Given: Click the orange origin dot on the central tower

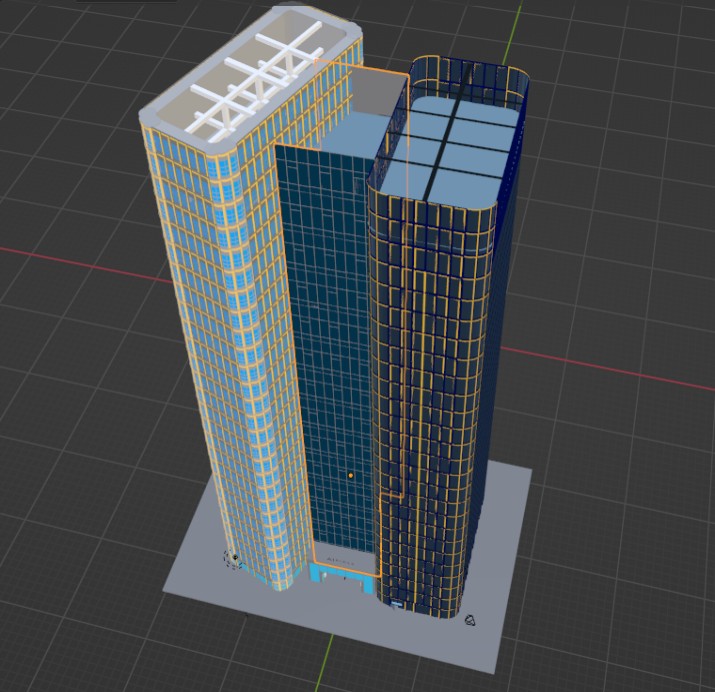Looking at the screenshot, I should coord(351,476).
